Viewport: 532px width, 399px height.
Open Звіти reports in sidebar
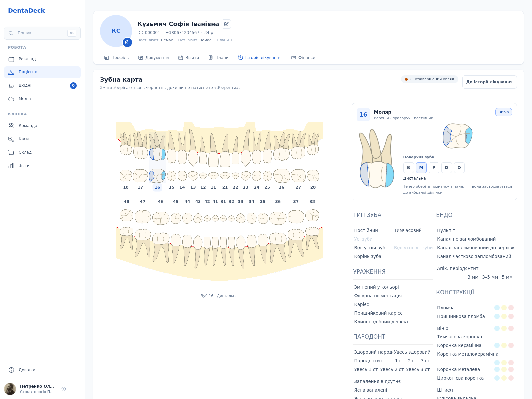42,166
